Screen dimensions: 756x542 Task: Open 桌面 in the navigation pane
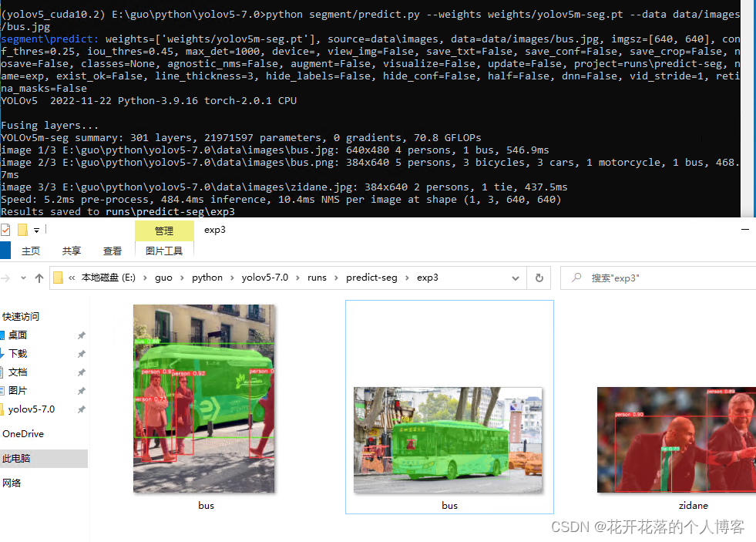tap(18, 335)
